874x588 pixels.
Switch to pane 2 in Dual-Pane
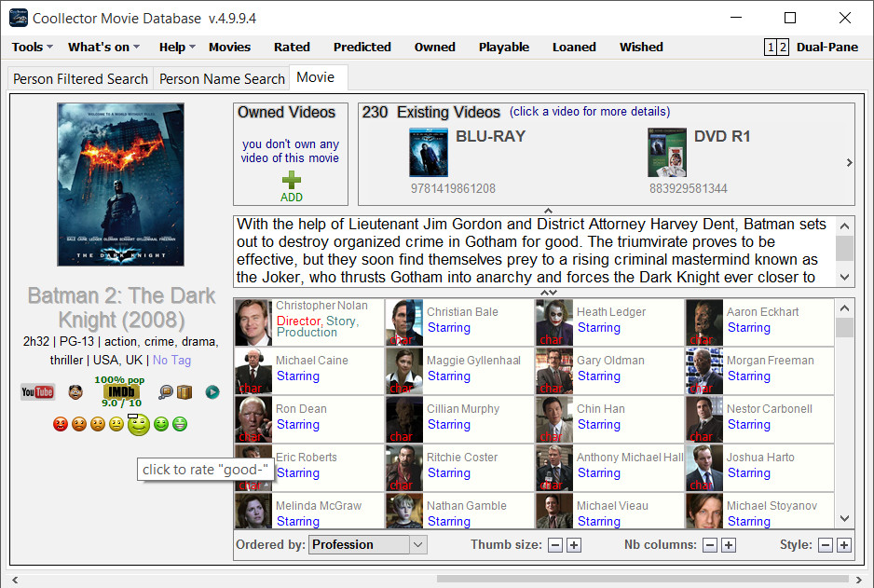click(783, 48)
